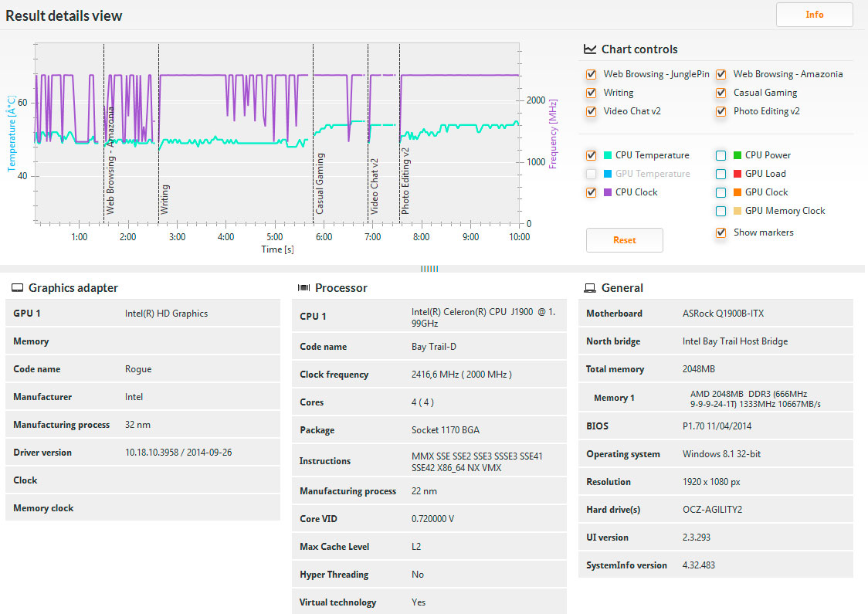Click the Casual Gaming marker in chart
Viewport: 868px width, 614px height.
tap(314, 154)
